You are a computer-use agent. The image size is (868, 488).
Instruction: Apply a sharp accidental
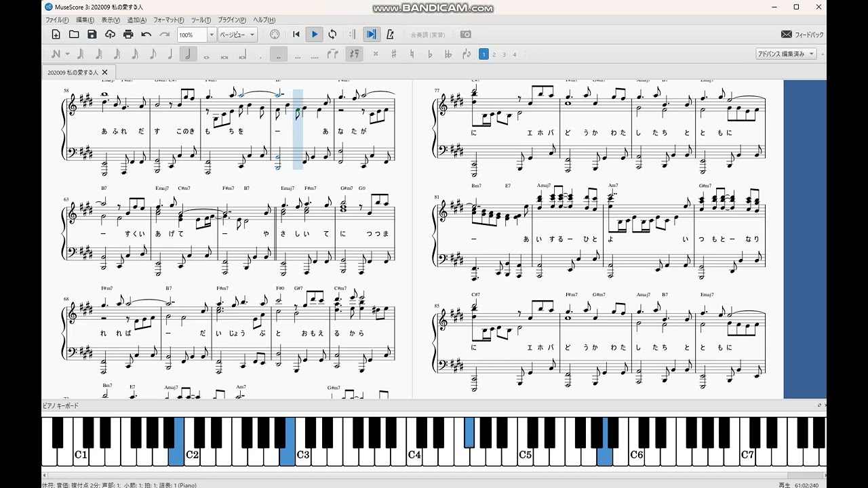click(x=394, y=54)
